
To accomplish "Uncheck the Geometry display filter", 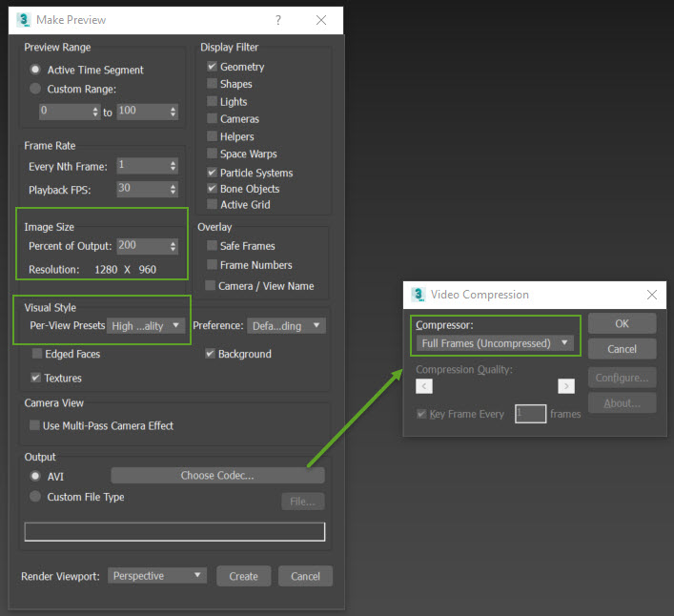I will click(x=212, y=66).
